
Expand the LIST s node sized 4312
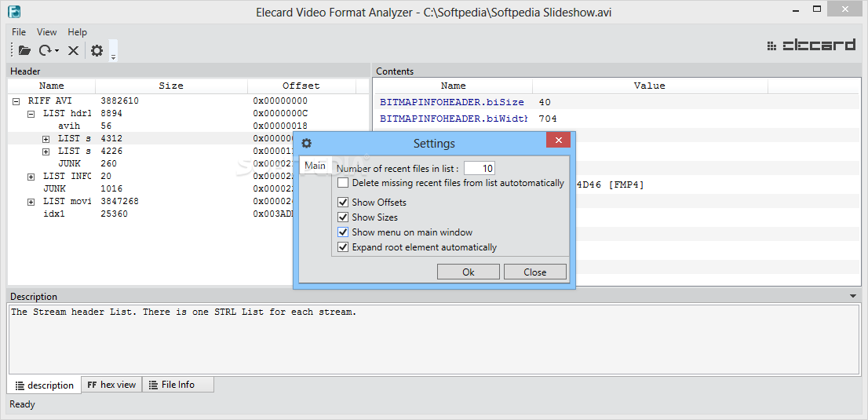point(46,138)
